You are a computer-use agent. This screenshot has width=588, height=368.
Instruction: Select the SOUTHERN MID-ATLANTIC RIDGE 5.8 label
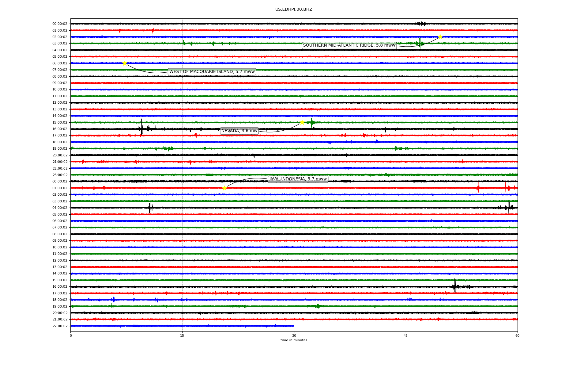click(349, 45)
